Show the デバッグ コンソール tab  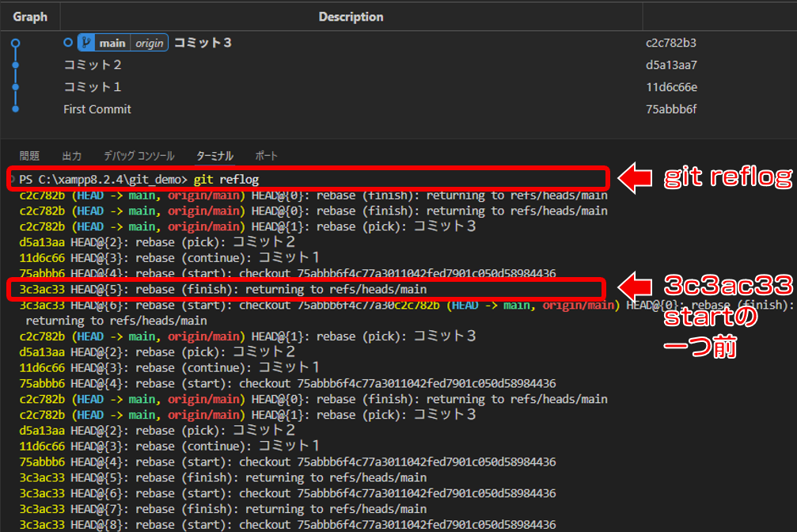tap(139, 156)
